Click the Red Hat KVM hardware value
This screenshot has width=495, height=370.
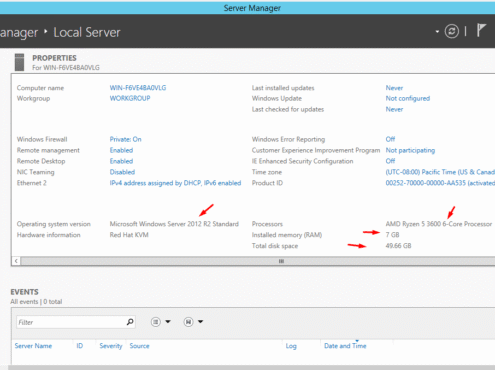click(129, 235)
